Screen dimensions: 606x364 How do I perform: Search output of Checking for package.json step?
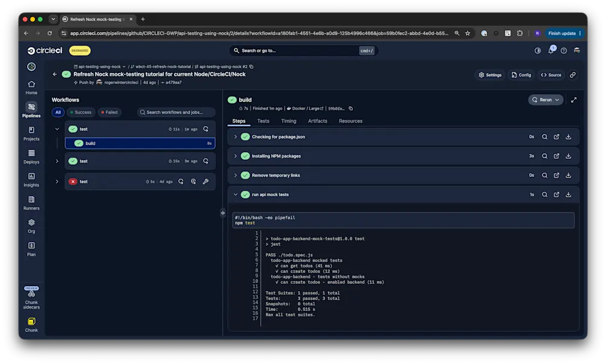click(544, 136)
